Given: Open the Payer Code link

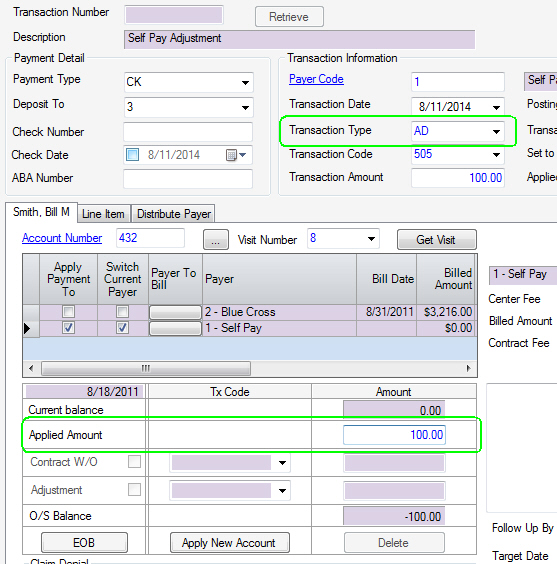Looking at the screenshot, I should (316, 79).
